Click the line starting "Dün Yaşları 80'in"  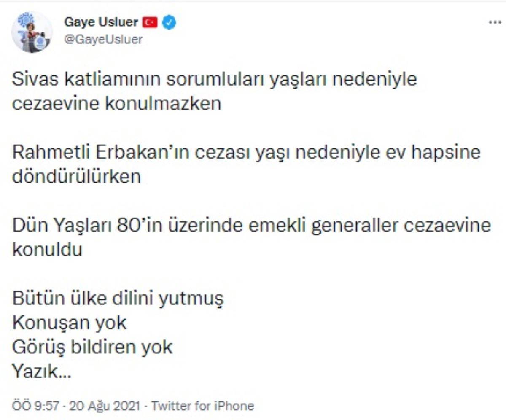[x=252, y=225]
